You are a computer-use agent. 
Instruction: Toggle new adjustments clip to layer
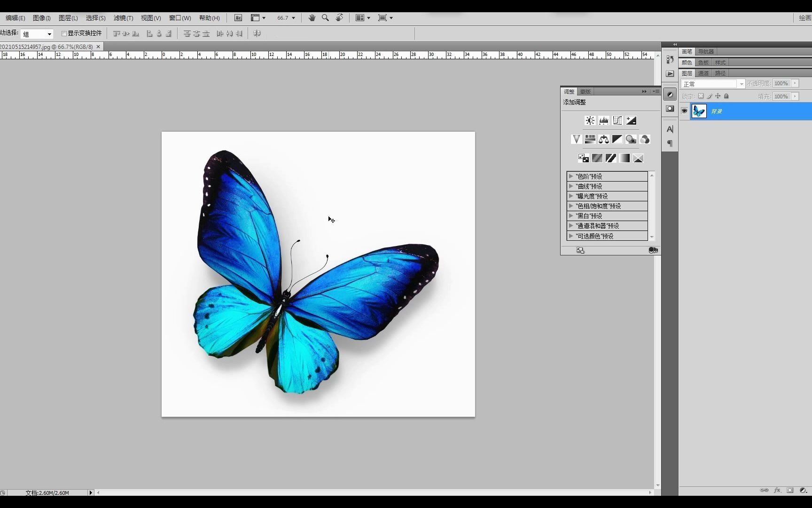pos(653,250)
